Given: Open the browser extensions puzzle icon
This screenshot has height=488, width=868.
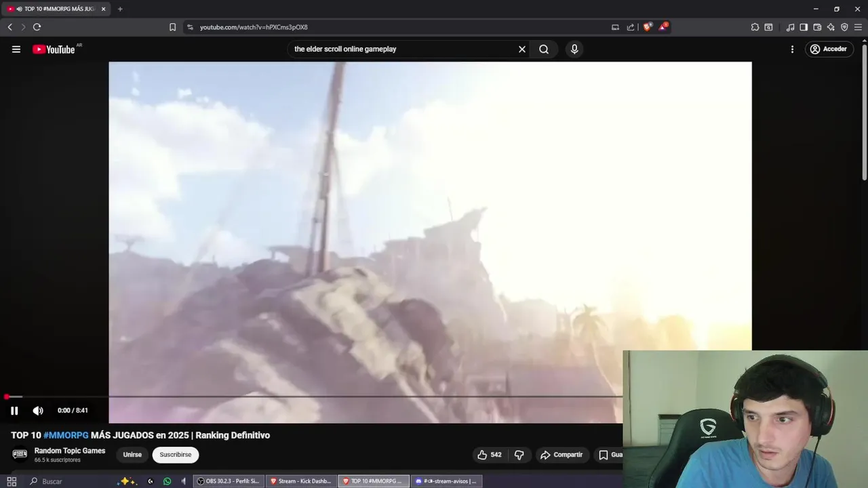Looking at the screenshot, I should click(x=755, y=27).
